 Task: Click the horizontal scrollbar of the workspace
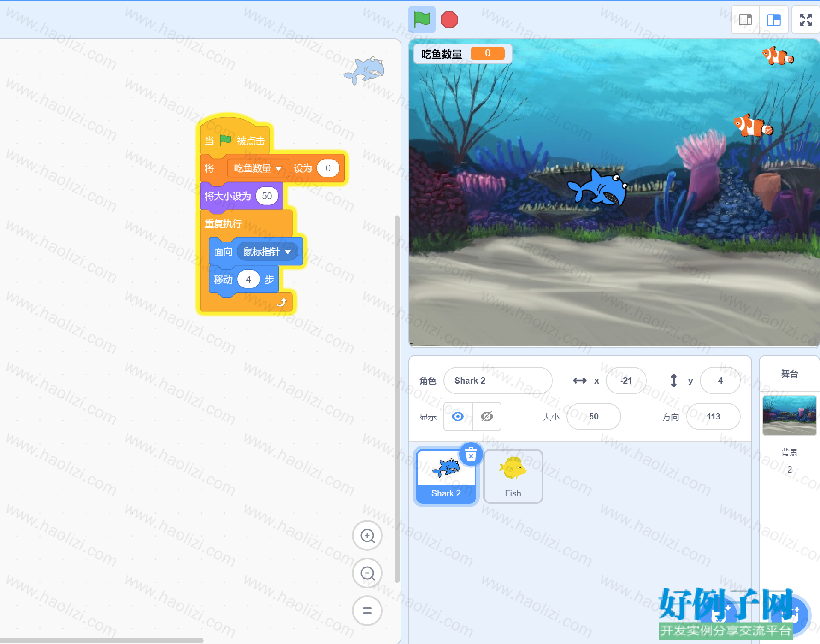(101, 641)
